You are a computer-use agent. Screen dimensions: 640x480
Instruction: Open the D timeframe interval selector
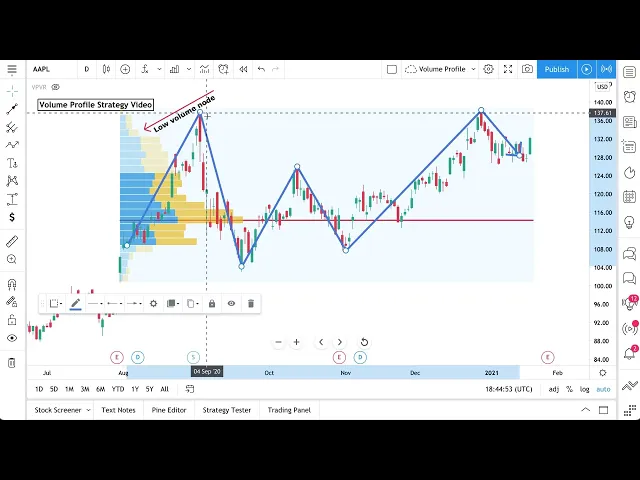pyautogui.click(x=87, y=69)
